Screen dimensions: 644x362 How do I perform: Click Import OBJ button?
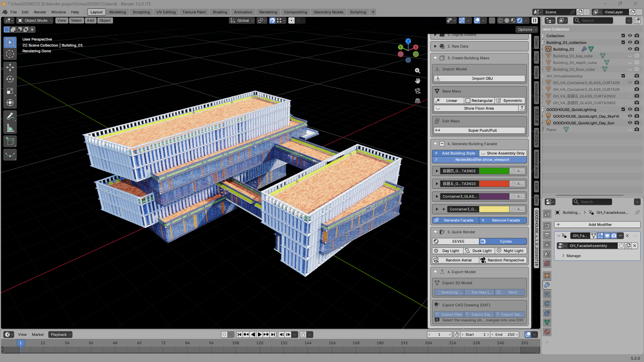pyautogui.click(x=479, y=78)
